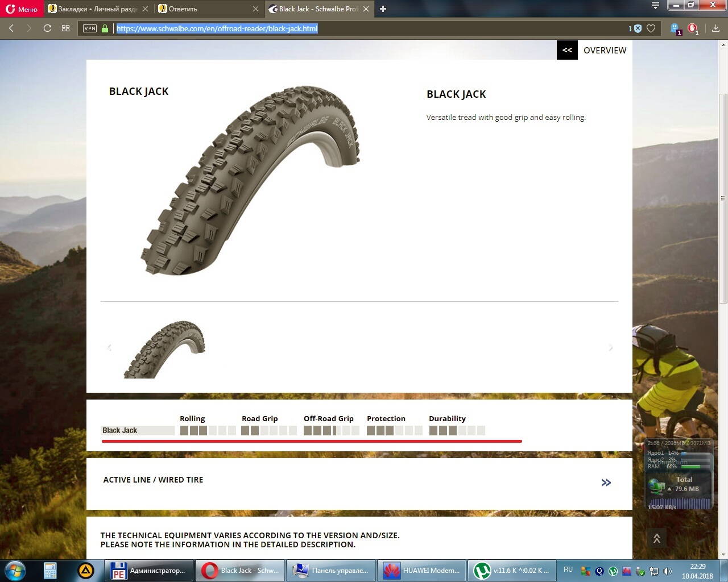Open the Downloads arrow icon

pyautogui.click(x=715, y=28)
